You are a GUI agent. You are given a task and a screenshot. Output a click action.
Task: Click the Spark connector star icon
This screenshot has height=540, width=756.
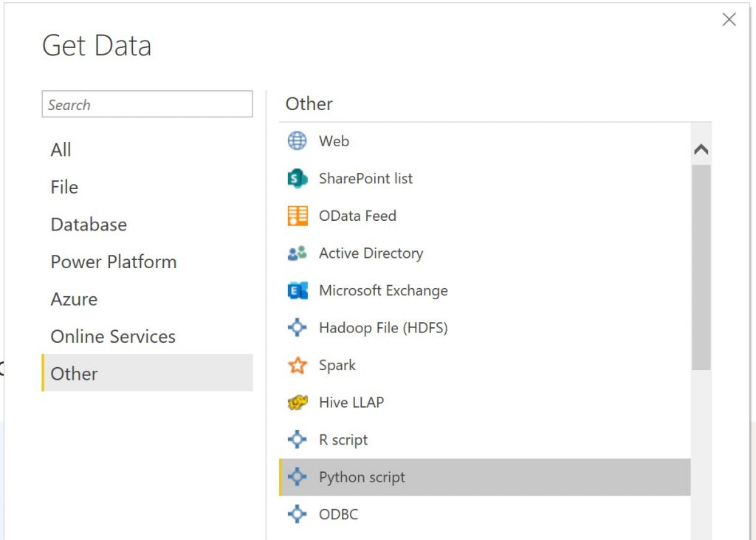296,365
